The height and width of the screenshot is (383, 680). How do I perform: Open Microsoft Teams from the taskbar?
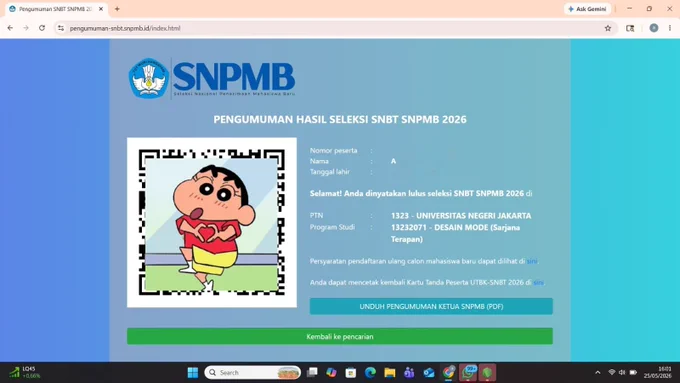[x=409, y=373]
